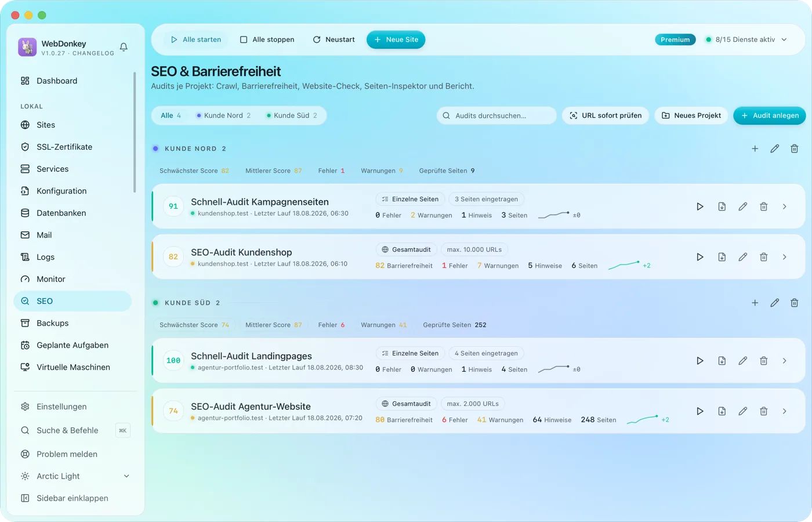812x522 pixels.
Task: Click the Alle stoppen button
Action: point(267,39)
